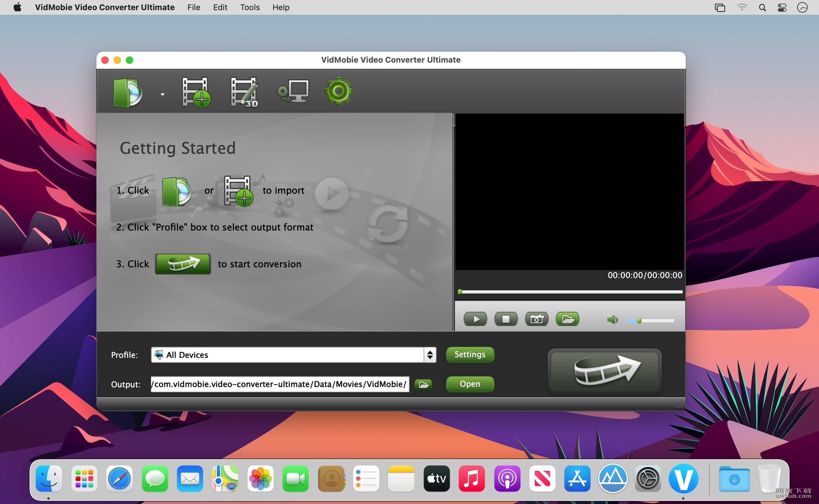This screenshot has width=819, height=504.
Task: Open the Edit menu
Action: (x=220, y=7)
